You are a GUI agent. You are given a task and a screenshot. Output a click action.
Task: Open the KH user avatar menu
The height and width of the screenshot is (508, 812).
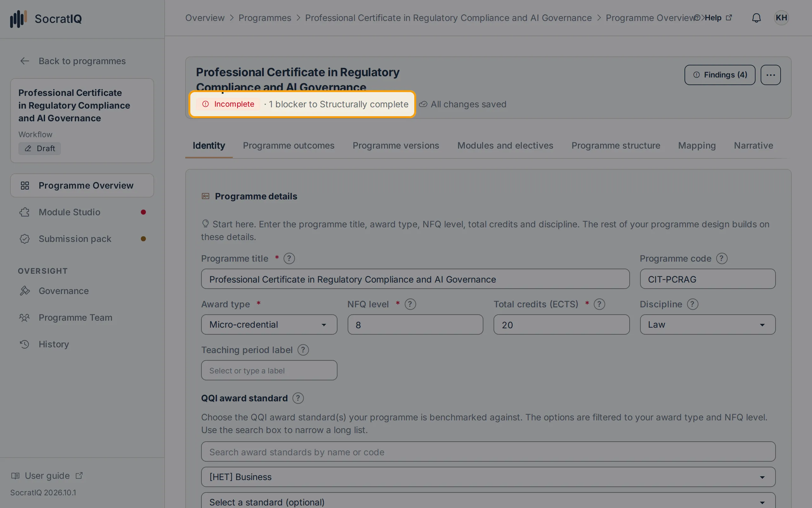click(781, 18)
